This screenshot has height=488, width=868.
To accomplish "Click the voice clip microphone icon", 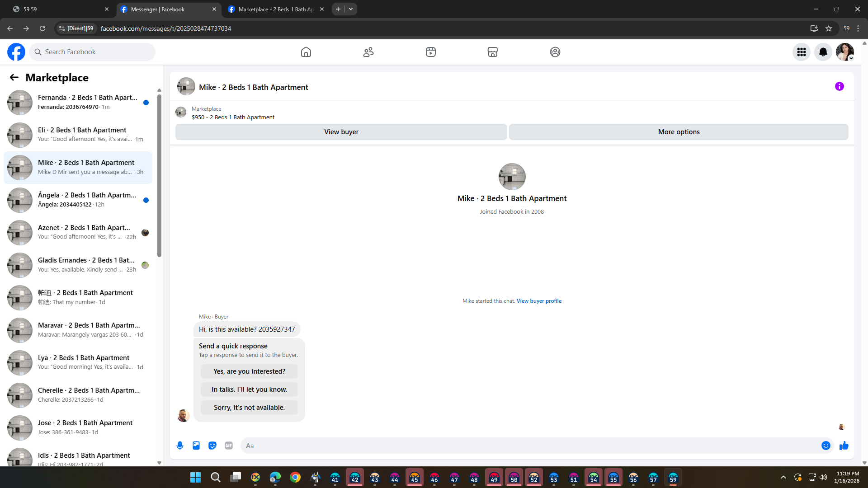I will 180,446.
